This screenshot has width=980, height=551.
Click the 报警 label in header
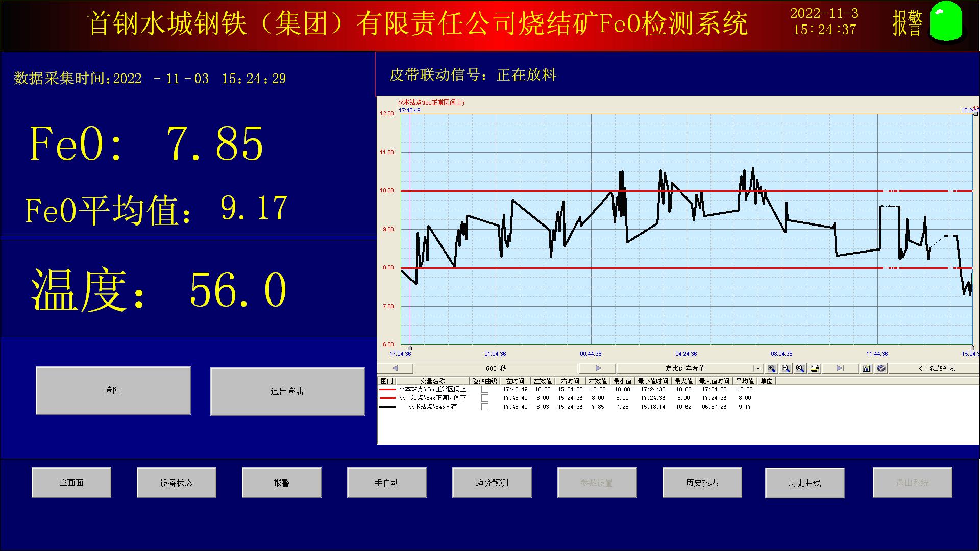click(x=908, y=23)
